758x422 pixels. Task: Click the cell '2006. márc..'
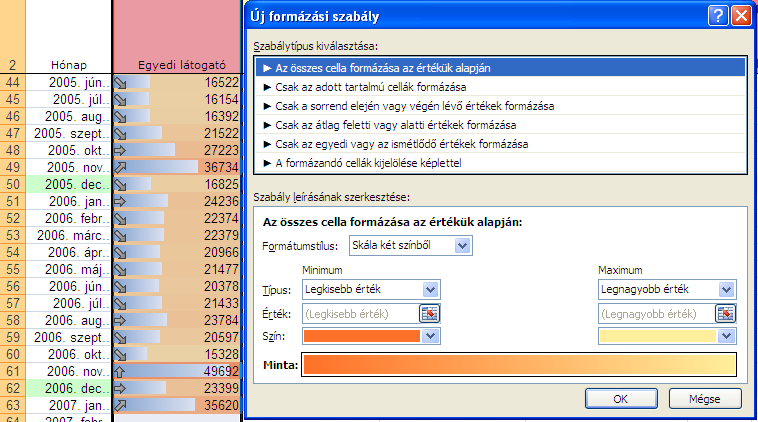pos(69,235)
